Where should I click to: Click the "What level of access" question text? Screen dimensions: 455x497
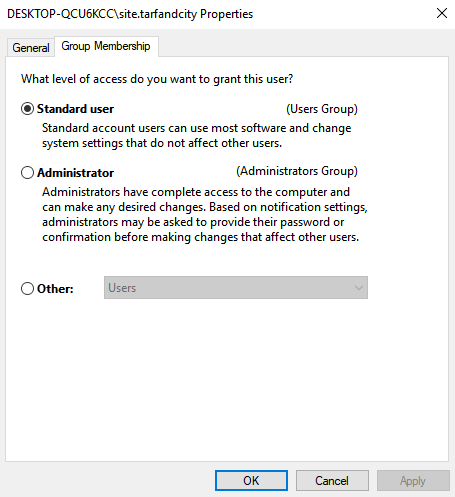(157, 79)
